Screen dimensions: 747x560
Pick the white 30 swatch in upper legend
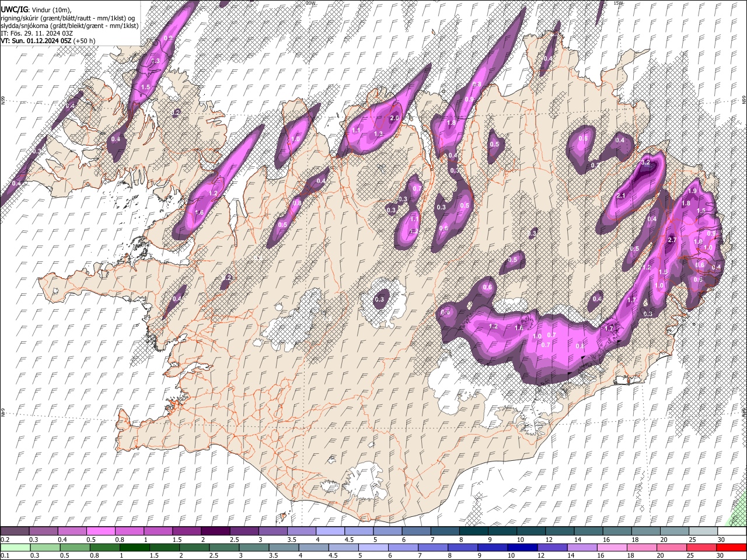(x=732, y=531)
